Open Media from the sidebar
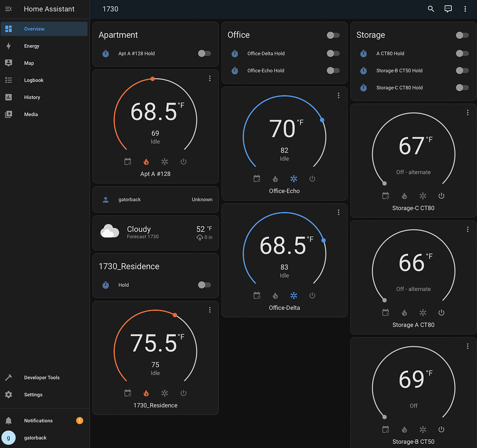The image size is (477, 448). click(x=31, y=114)
